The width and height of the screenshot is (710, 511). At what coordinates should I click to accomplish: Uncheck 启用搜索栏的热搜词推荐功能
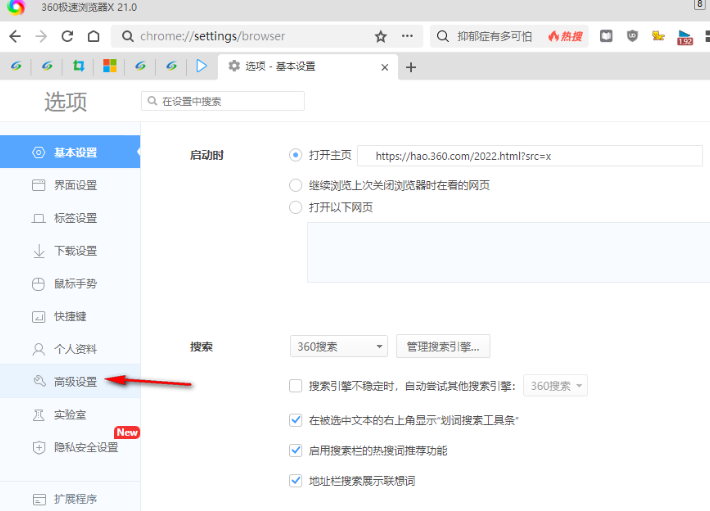295,450
